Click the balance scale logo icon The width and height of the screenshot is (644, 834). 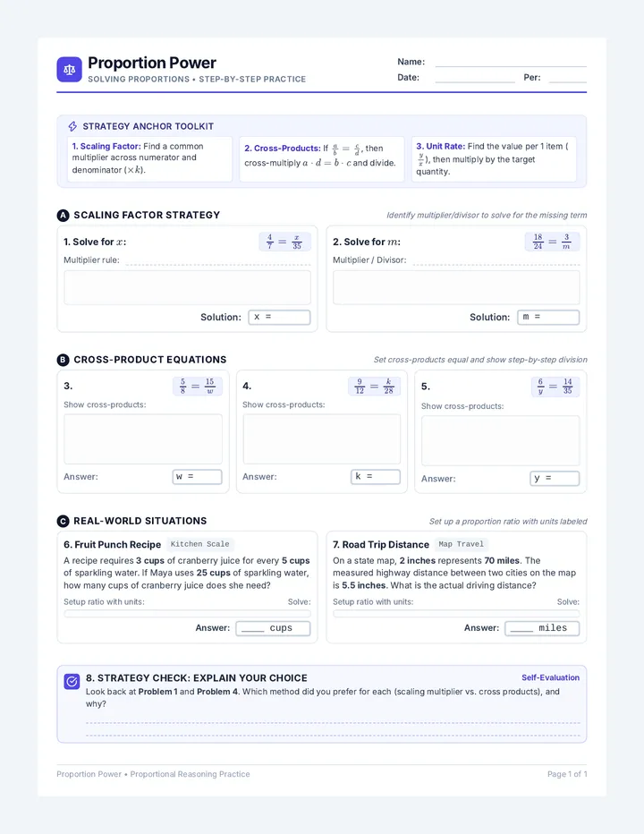(x=69, y=69)
